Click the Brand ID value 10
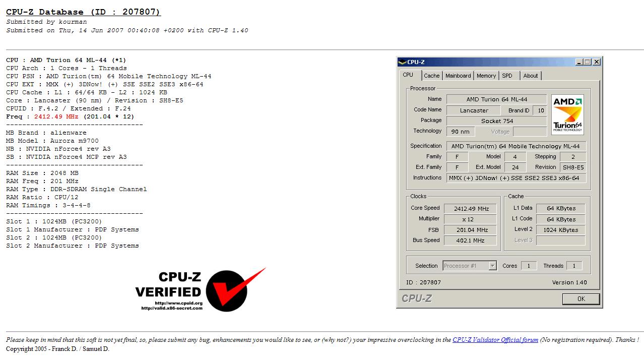 (541, 110)
